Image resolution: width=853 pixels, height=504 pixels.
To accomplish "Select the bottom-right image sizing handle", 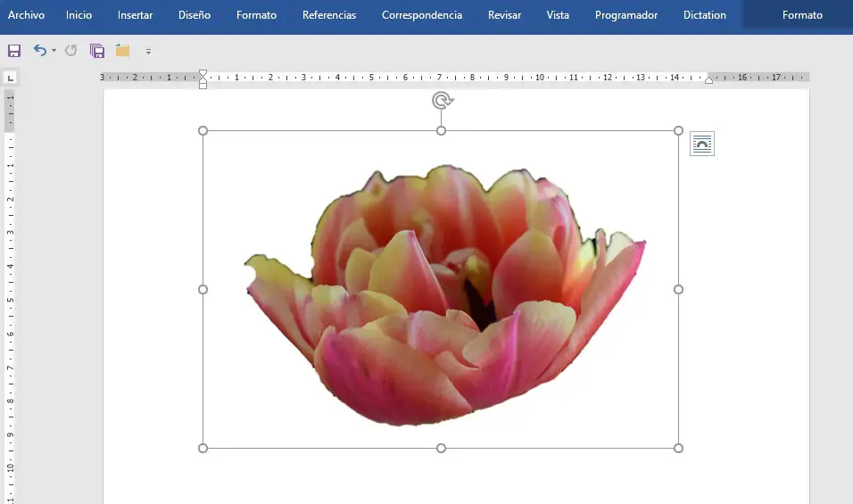I will (678, 448).
